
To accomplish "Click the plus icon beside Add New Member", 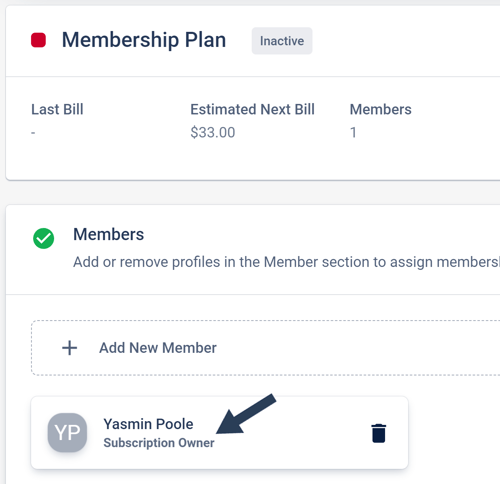I will [70, 348].
